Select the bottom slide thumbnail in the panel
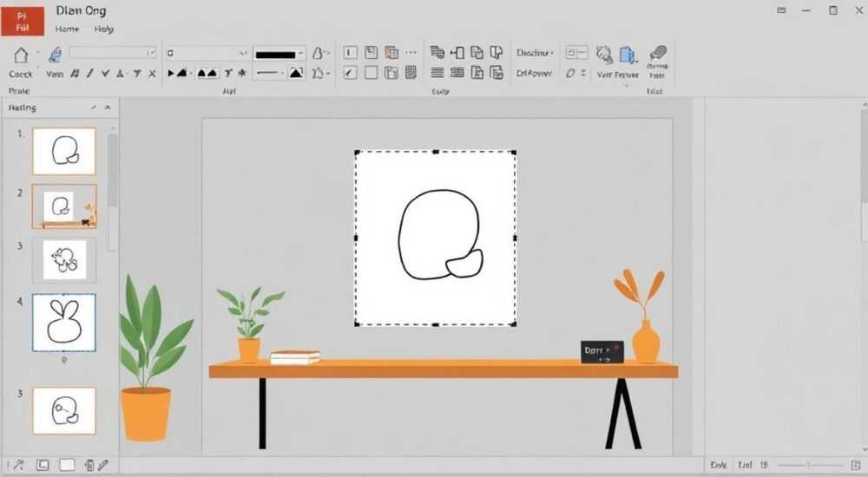Viewport: 868px width, 477px height. pos(64,410)
